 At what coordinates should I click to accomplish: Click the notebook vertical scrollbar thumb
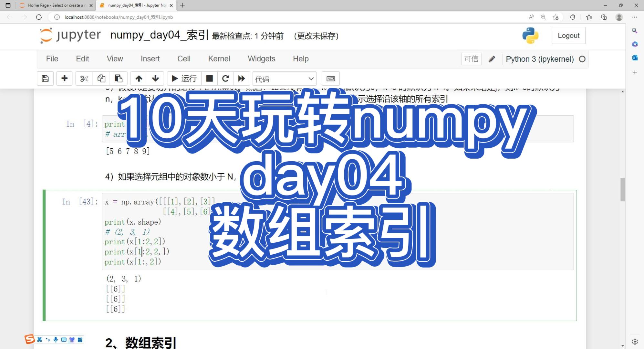coord(622,189)
